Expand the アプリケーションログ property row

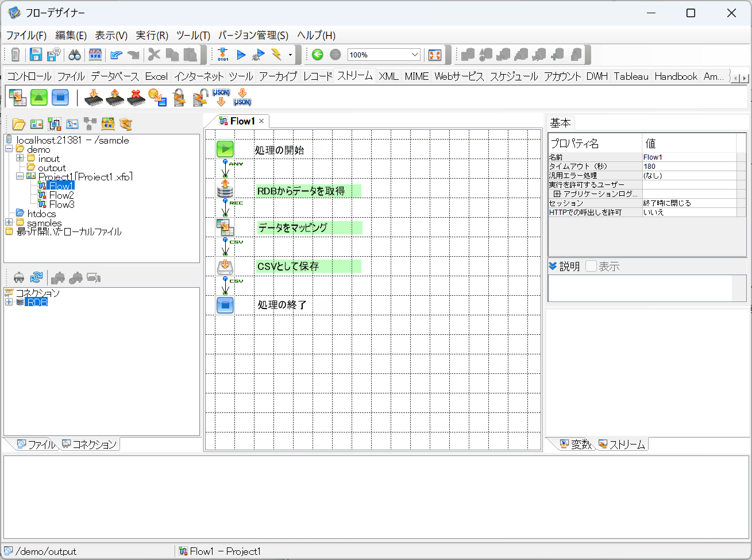point(557,194)
